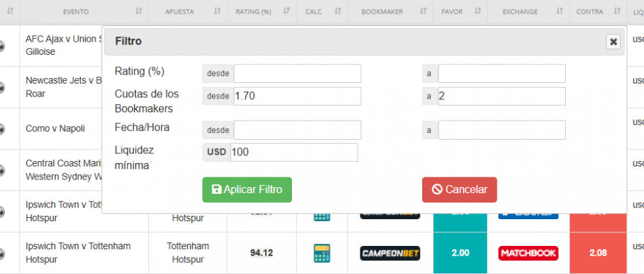Sort by the Apuesta column arrows
This screenshot has width=644, height=274.
coord(217,12)
